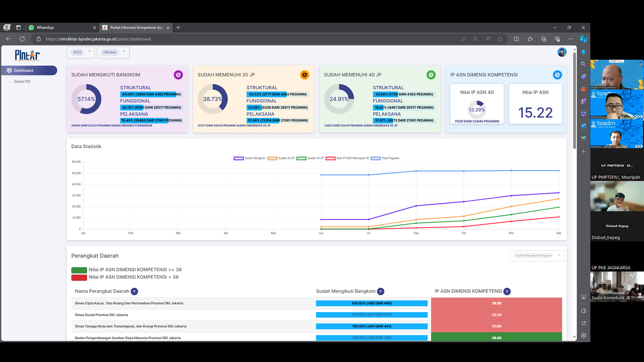This screenshot has width=644, height=362.
Task: Open Edge Settings and more menu
Action: coord(571,39)
